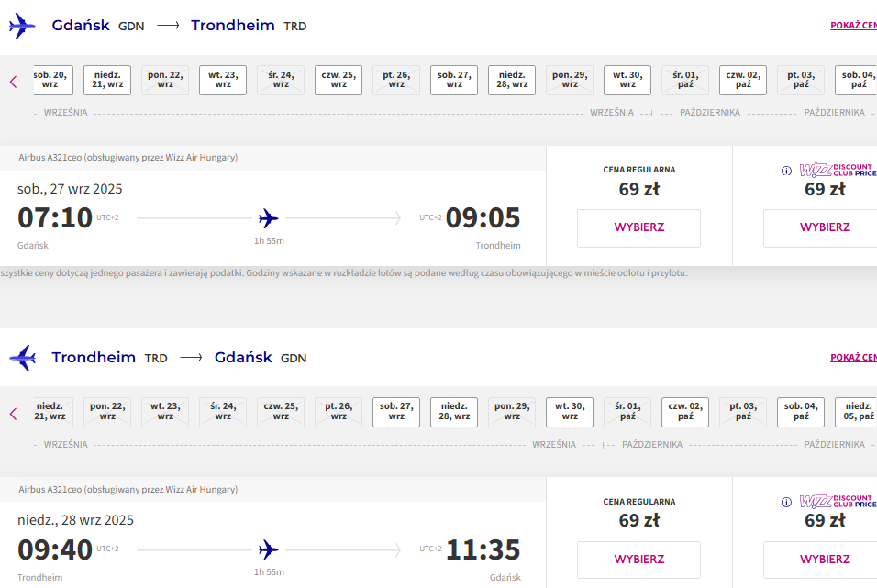
Task: Select outbound date wt. 30, wrz
Action: point(627,80)
